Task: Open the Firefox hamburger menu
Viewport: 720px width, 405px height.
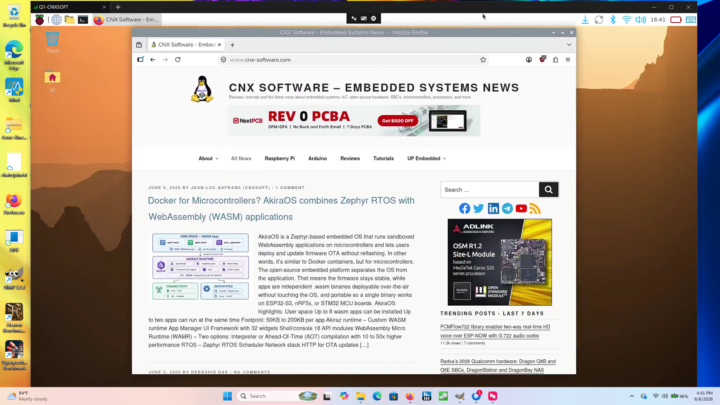Action: 568,60
